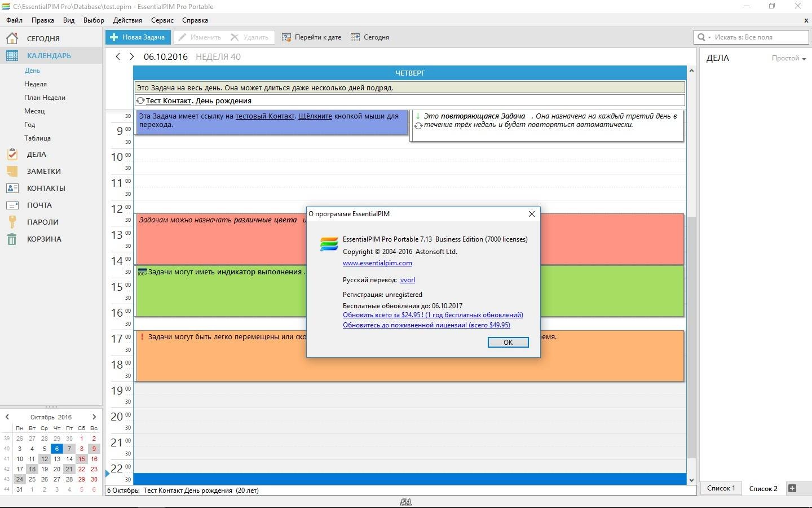Click the Четверг day header

410,73
